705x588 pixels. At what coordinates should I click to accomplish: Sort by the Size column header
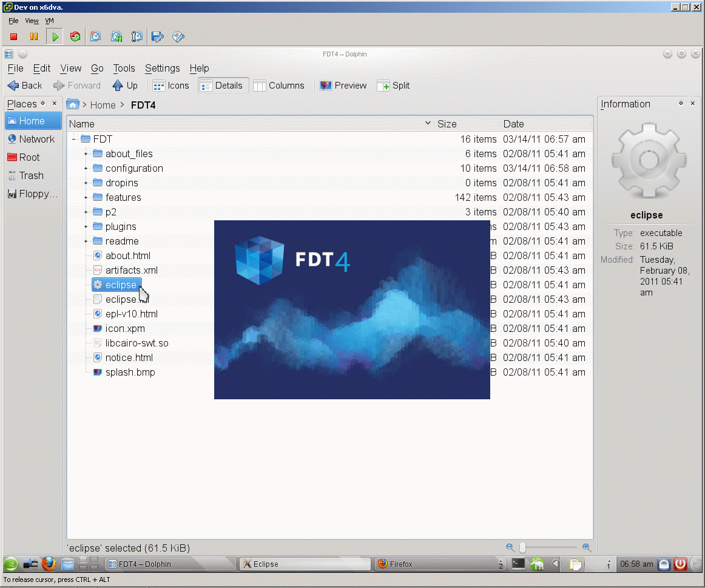467,124
